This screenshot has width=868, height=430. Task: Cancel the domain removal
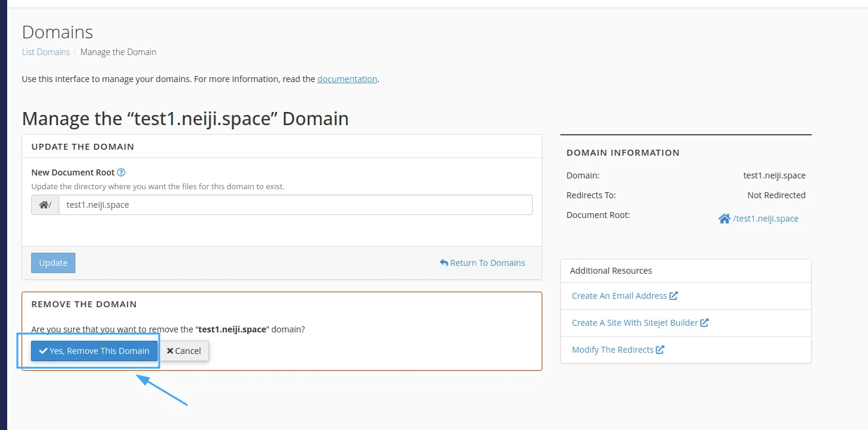(184, 350)
